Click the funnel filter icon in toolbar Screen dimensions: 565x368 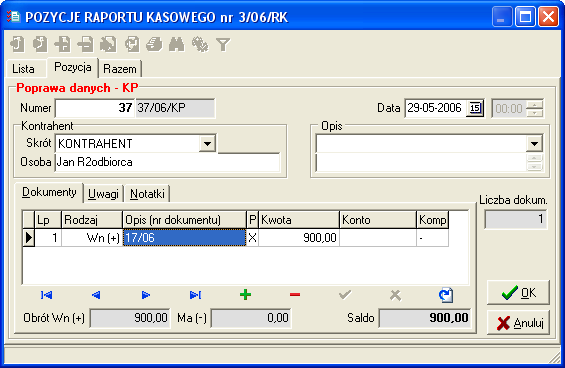coord(223,45)
